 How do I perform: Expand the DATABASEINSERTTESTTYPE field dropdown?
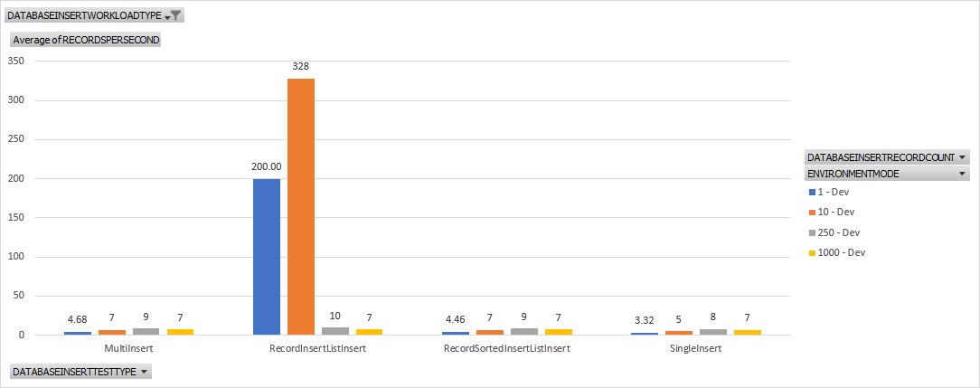[144, 372]
